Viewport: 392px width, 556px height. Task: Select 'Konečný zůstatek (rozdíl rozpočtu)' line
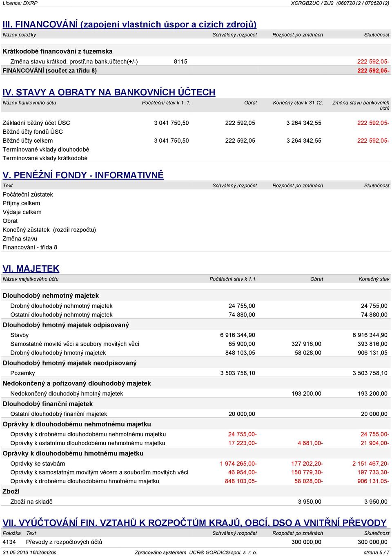49,230
